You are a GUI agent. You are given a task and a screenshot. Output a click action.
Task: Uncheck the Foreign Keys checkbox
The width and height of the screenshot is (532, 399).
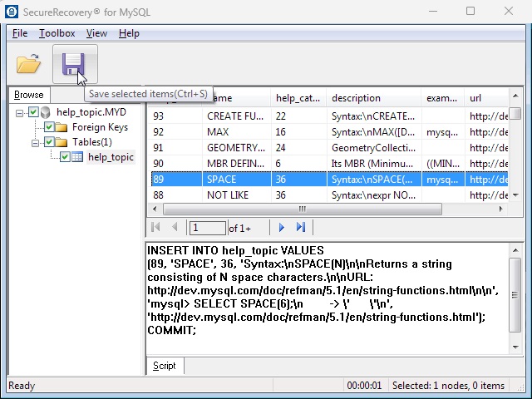(49, 127)
